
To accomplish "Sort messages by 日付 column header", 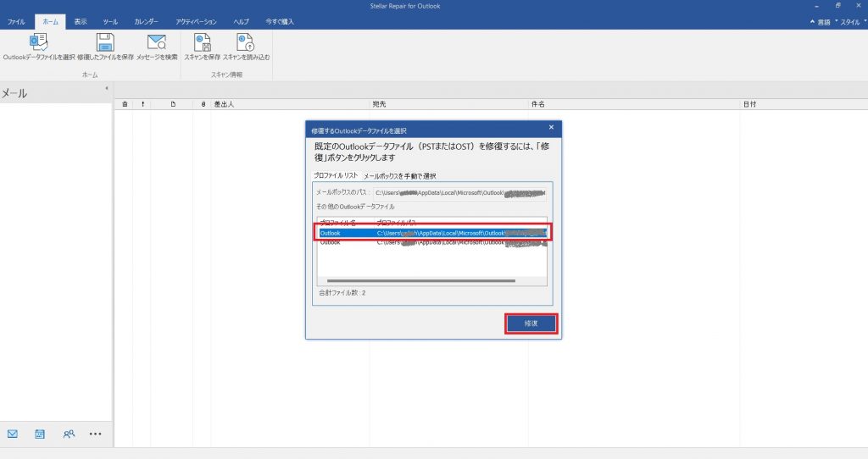I will 749,104.
